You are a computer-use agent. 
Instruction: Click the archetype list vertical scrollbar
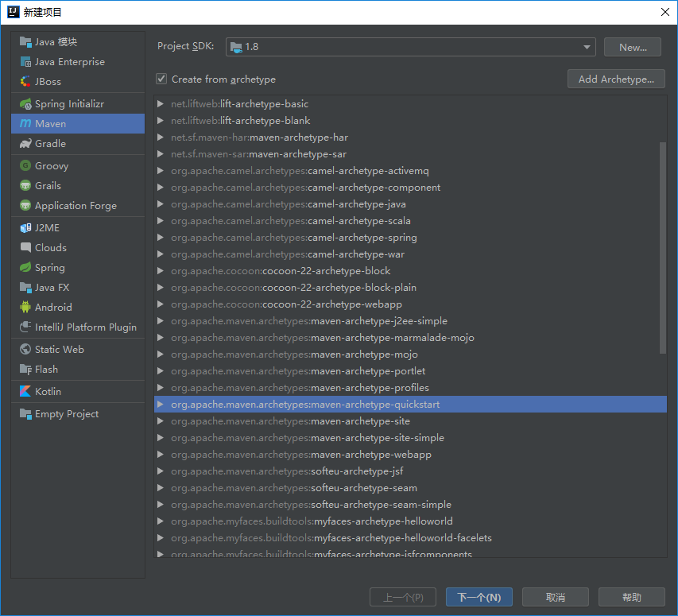pos(663,246)
